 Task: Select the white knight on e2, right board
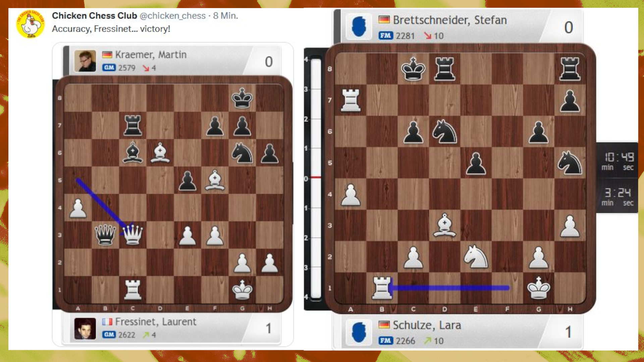tap(476, 257)
